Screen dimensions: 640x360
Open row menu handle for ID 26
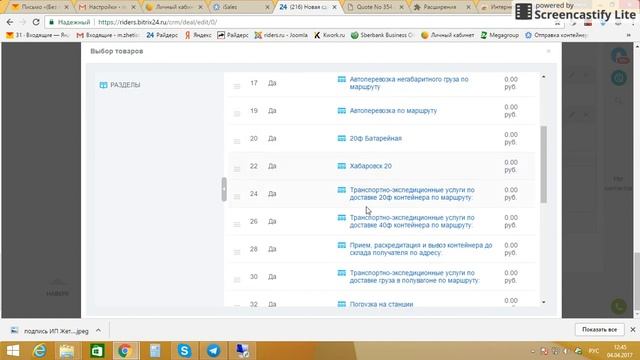click(x=237, y=224)
